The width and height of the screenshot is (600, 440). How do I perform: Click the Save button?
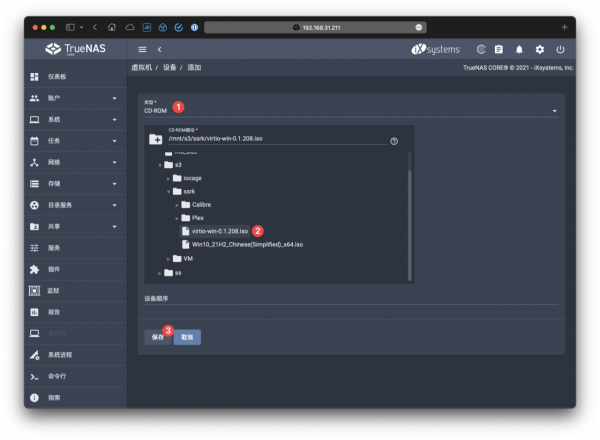pos(158,337)
